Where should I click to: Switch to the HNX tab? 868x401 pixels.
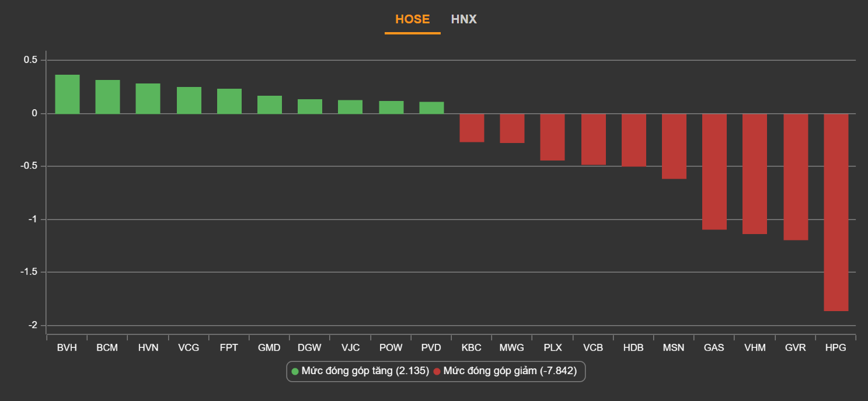[x=463, y=19]
